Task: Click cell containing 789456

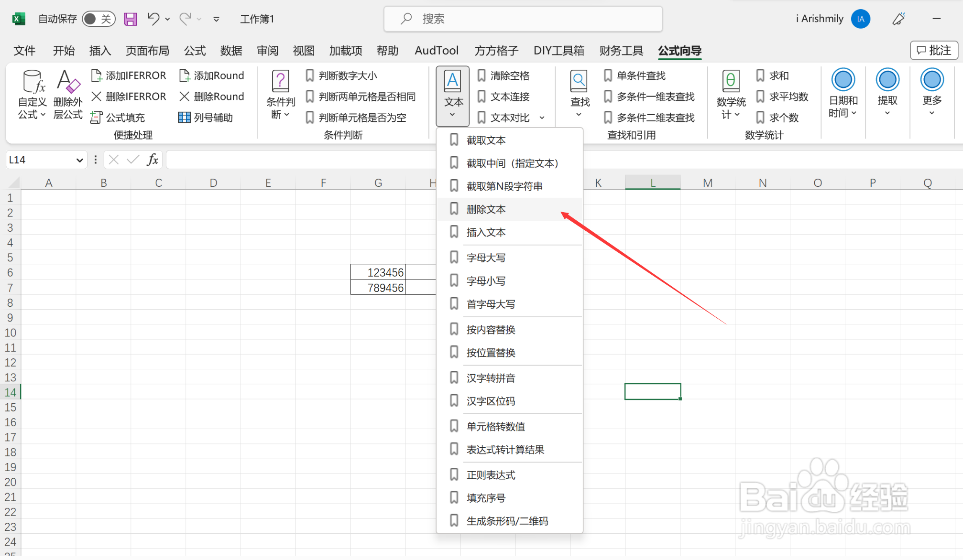Action: pos(378,288)
